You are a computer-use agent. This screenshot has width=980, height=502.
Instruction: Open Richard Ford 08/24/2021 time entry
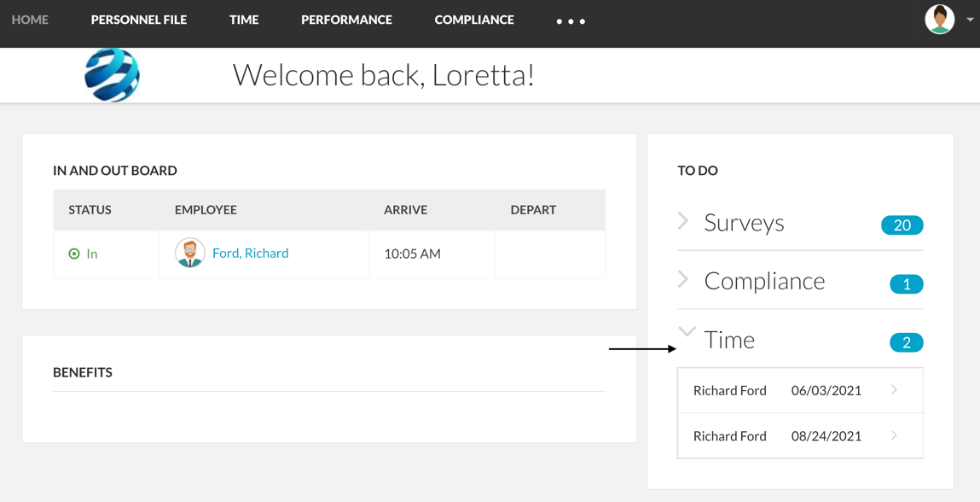[x=800, y=435]
